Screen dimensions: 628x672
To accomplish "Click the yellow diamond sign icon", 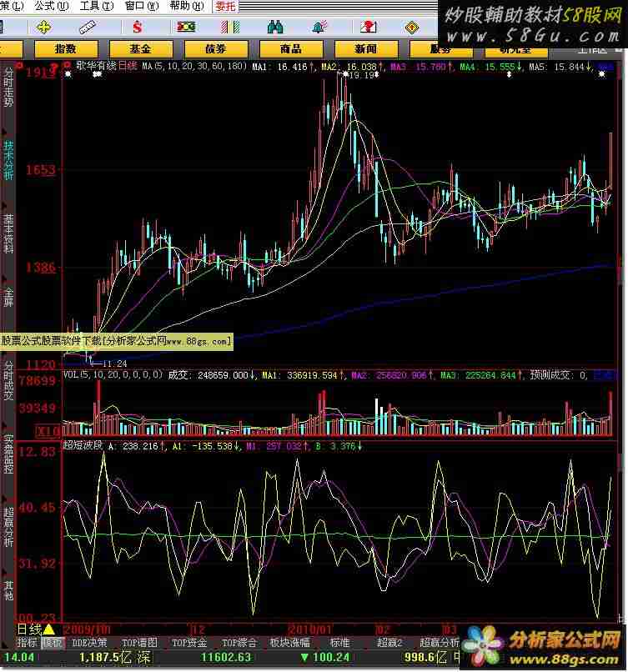I will point(412,28).
